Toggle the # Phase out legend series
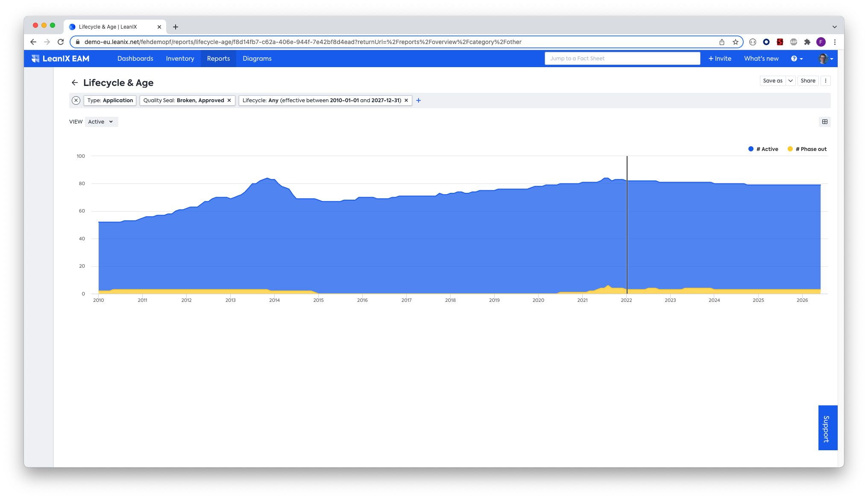Image resolution: width=868 pixels, height=499 pixels. pos(807,149)
